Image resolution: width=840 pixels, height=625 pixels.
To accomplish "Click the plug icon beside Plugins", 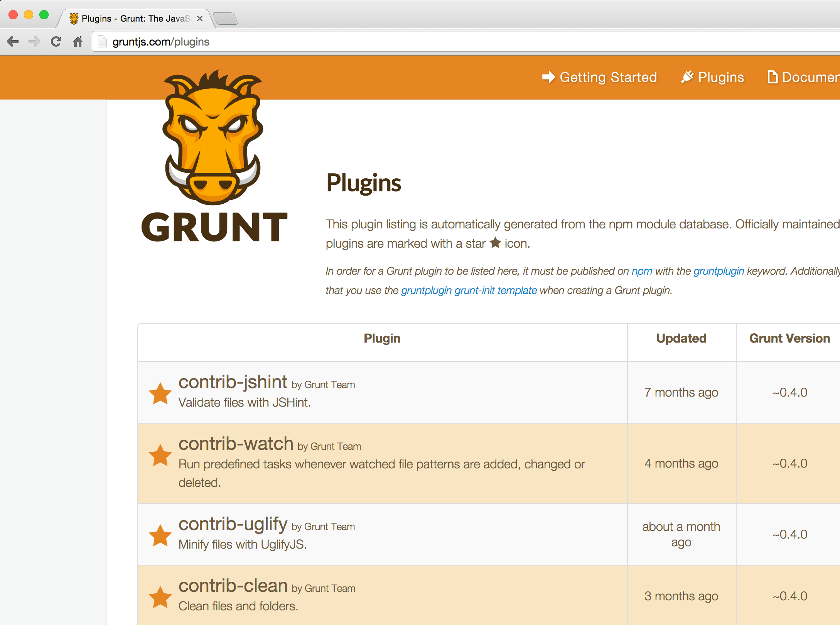I will 687,77.
